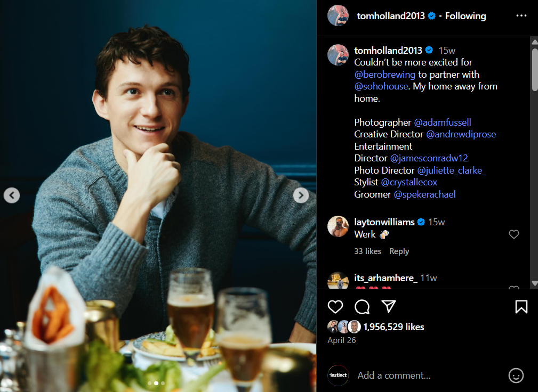
Task: Share the post via the paper plane icon
Action: click(388, 306)
